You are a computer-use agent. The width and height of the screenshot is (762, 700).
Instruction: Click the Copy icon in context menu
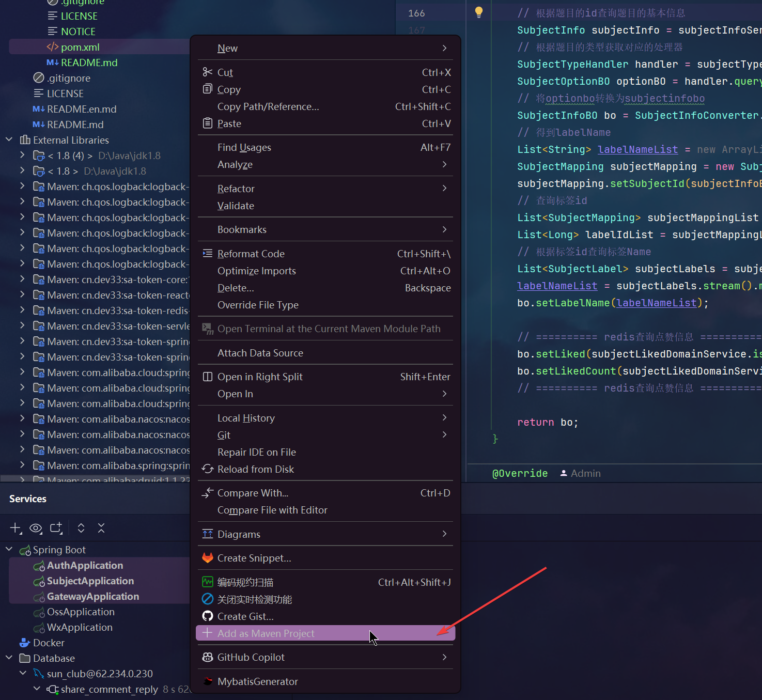(207, 89)
